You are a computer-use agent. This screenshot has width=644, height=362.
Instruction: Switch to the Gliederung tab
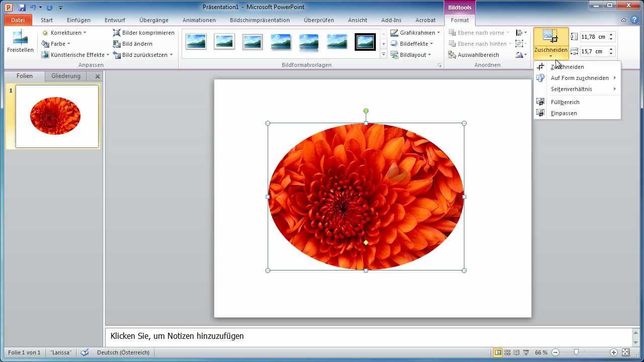[x=65, y=76]
